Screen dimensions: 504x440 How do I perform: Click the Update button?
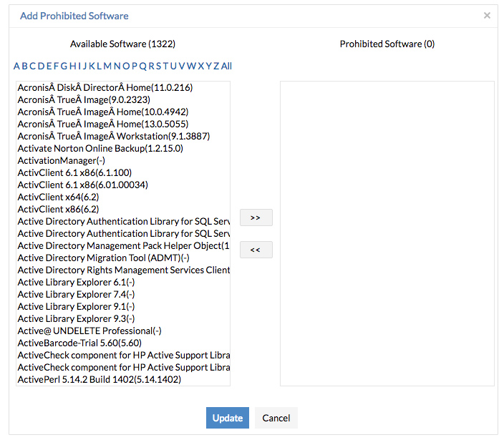coord(227,418)
